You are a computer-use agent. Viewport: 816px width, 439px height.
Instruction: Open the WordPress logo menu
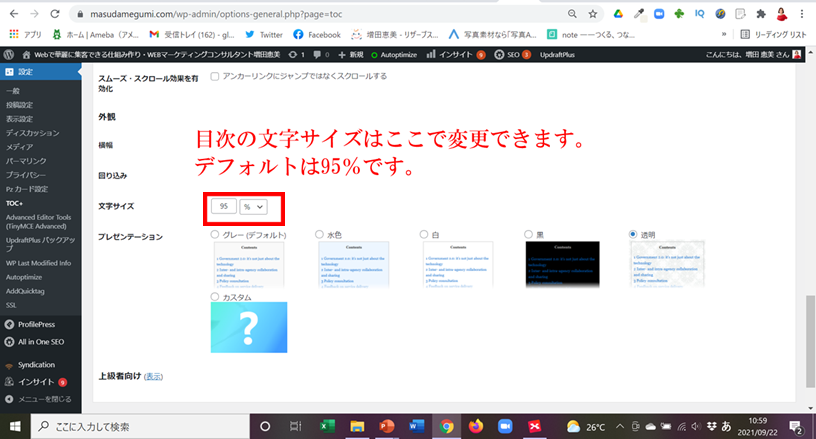tap(9, 55)
